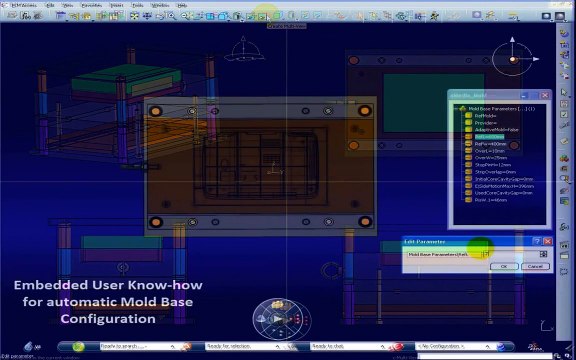The image size is (576, 360).
Task: Open the Ready for selection dropdown arrow
Action: pyautogui.click(x=278, y=346)
